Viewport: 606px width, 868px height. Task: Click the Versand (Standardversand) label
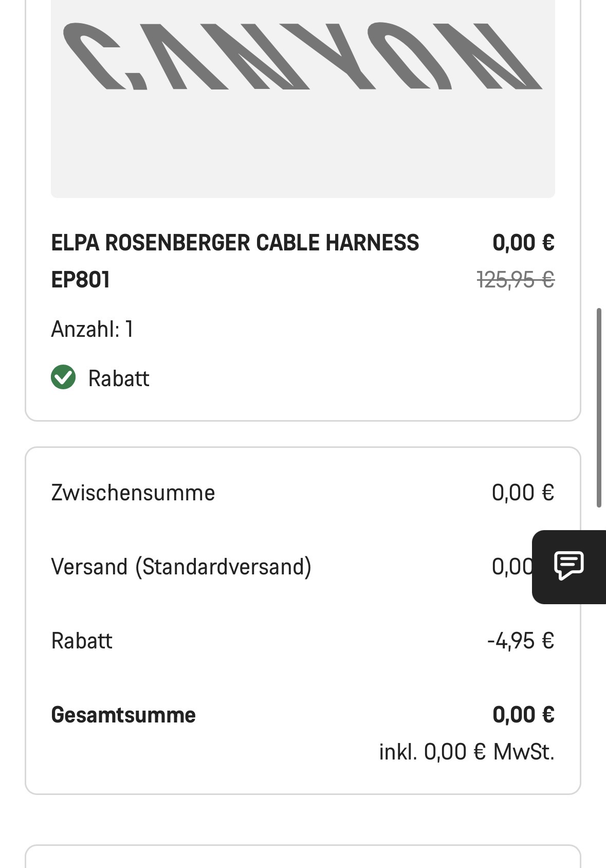tap(181, 567)
